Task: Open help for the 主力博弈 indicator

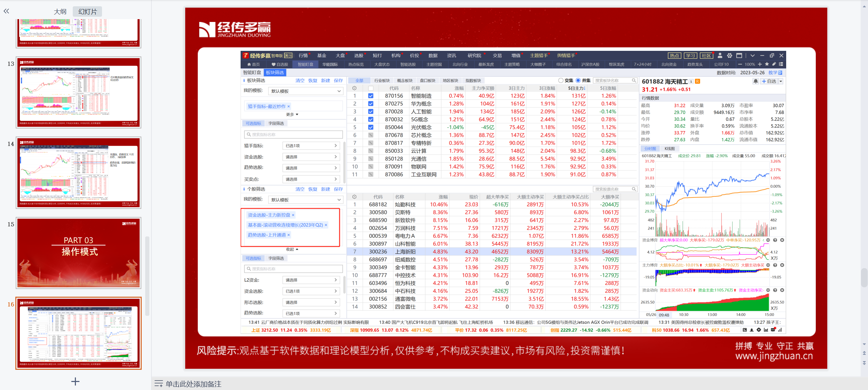Action: pos(775,265)
